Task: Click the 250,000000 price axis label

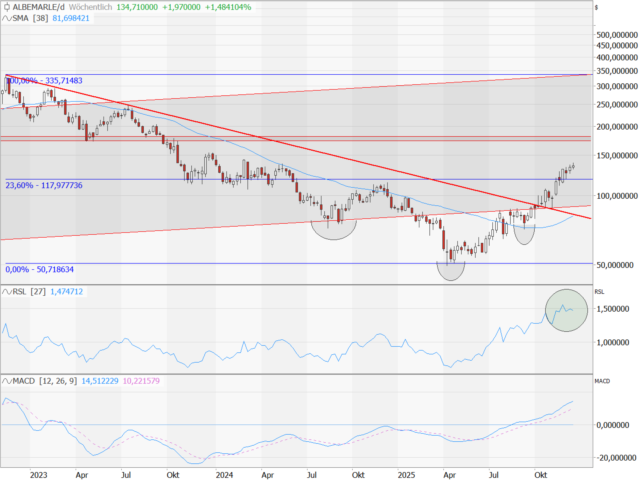Action: click(617, 105)
